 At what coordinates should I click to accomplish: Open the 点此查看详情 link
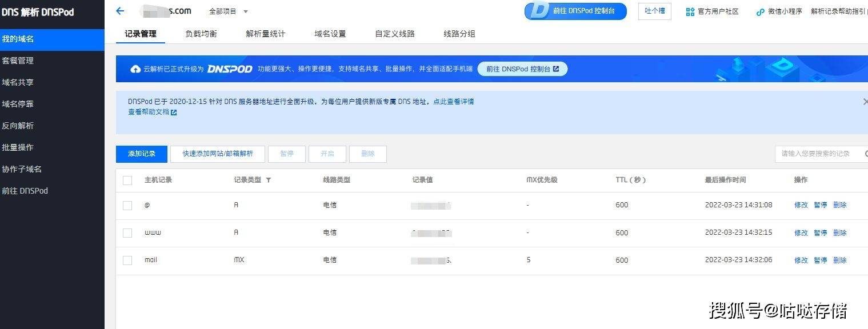click(x=454, y=102)
